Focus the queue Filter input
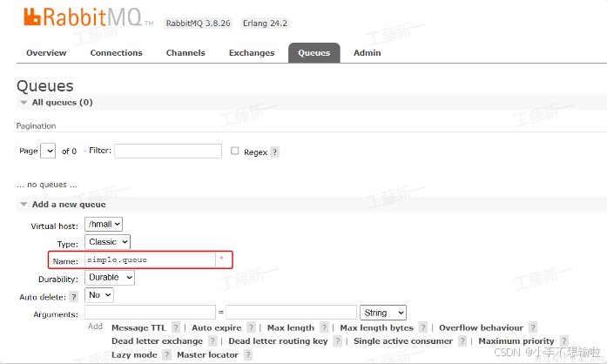The width and height of the screenshot is (607, 364). 168,151
